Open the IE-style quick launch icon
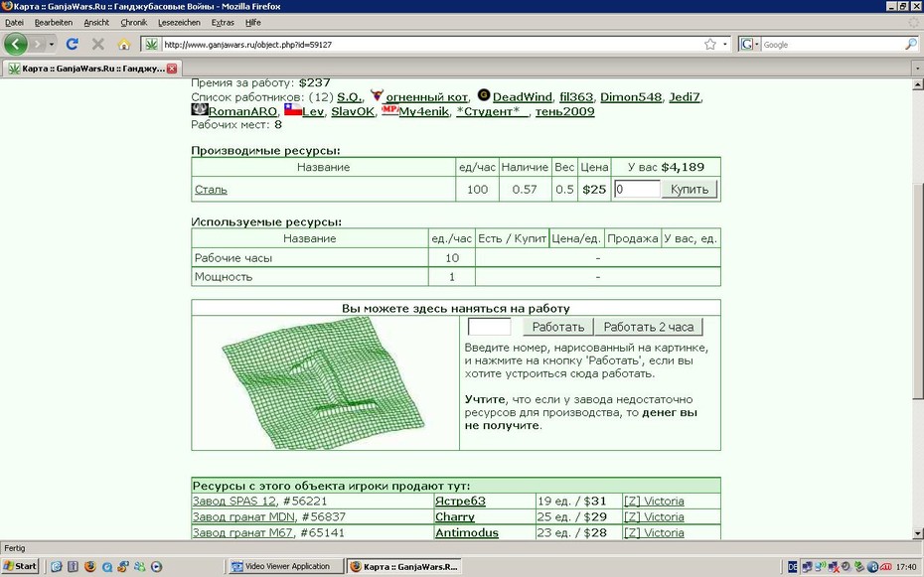 point(56,566)
